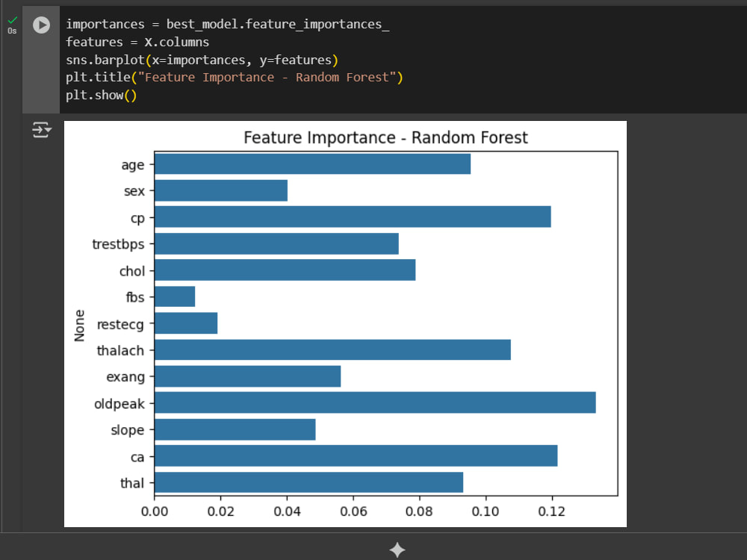Click the plt.title code line
The width and height of the screenshot is (747, 560).
pyautogui.click(x=235, y=78)
